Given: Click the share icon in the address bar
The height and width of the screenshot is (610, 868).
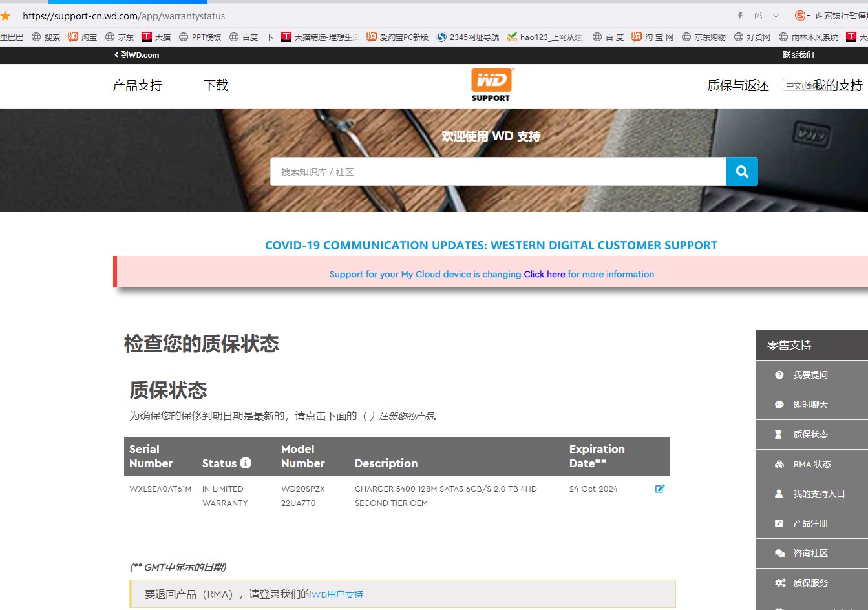Looking at the screenshot, I should (758, 16).
